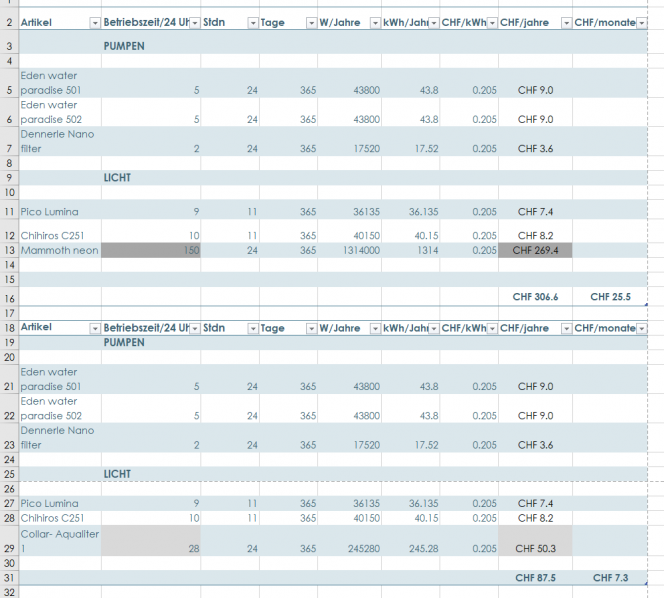Select the 43800 cell in row 6

pyautogui.click(x=349, y=112)
